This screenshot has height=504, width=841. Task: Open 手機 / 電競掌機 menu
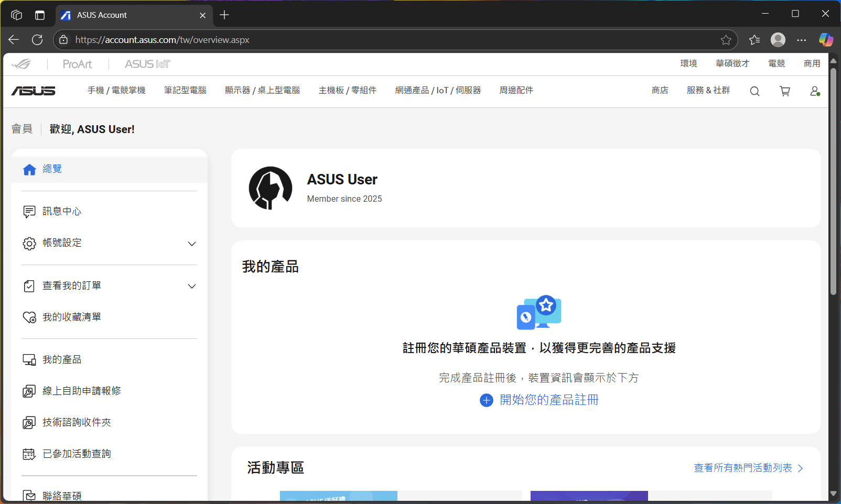(x=116, y=91)
